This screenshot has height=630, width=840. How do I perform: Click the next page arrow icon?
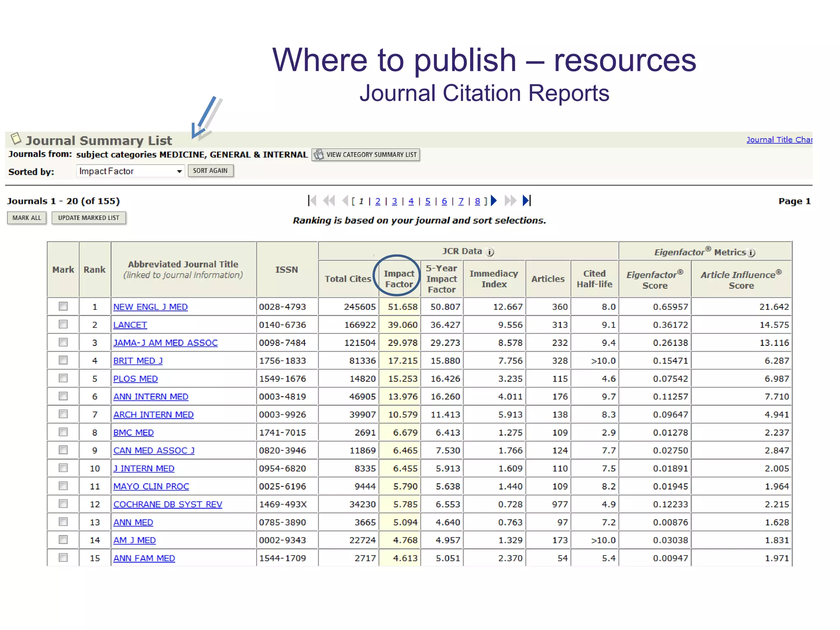(x=494, y=201)
